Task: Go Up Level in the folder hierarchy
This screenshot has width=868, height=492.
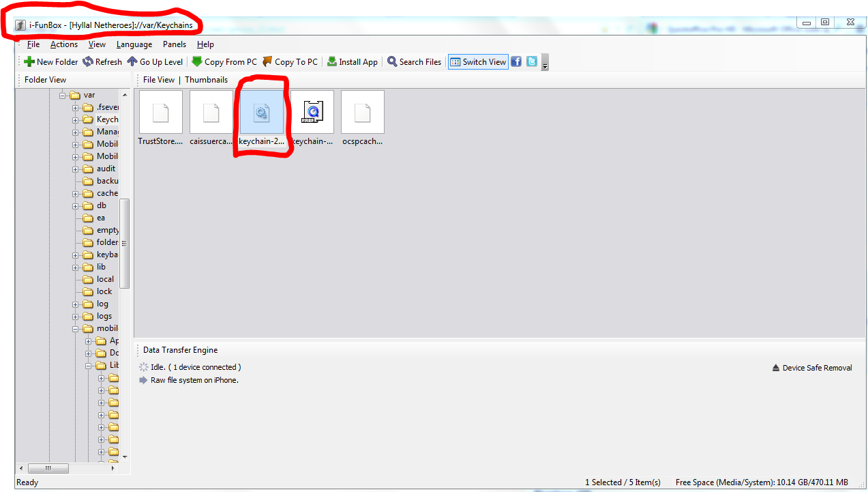Action: pos(155,61)
